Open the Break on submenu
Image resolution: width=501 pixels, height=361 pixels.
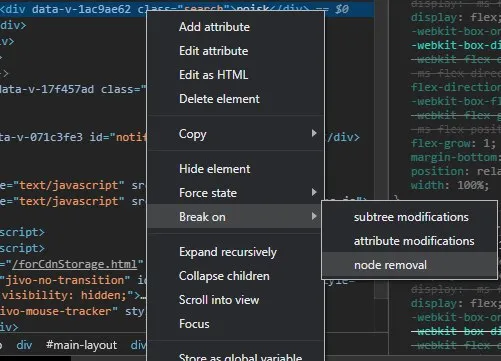click(x=235, y=217)
